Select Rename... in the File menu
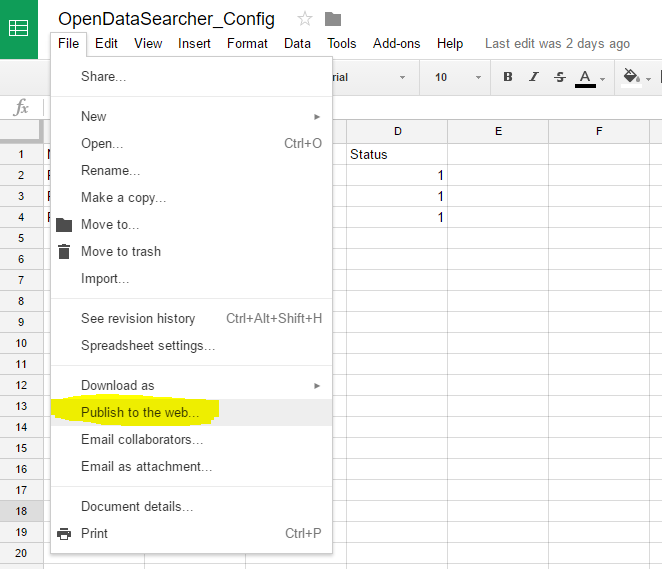This screenshot has width=662, height=569. (191, 171)
